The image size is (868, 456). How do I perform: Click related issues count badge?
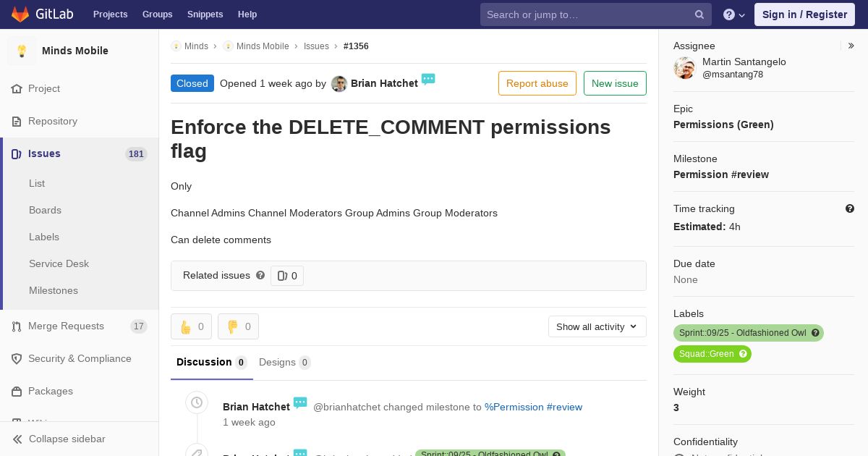tap(287, 276)
